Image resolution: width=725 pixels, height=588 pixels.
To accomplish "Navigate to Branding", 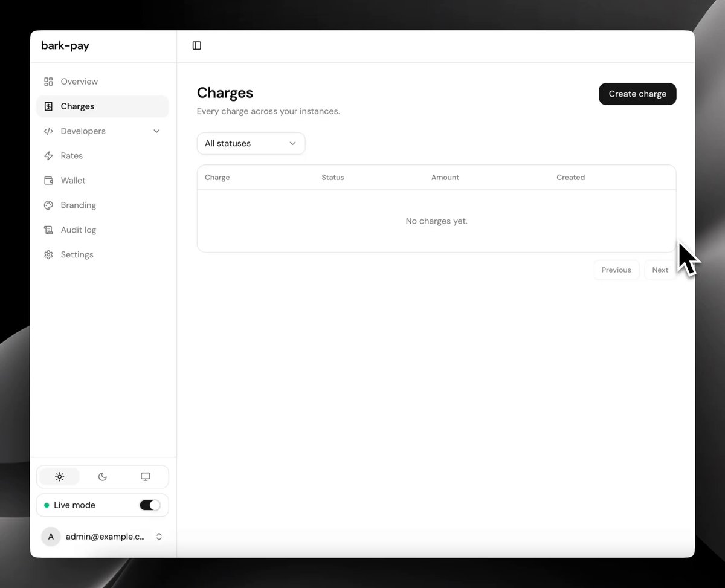I will coord(102,205).
